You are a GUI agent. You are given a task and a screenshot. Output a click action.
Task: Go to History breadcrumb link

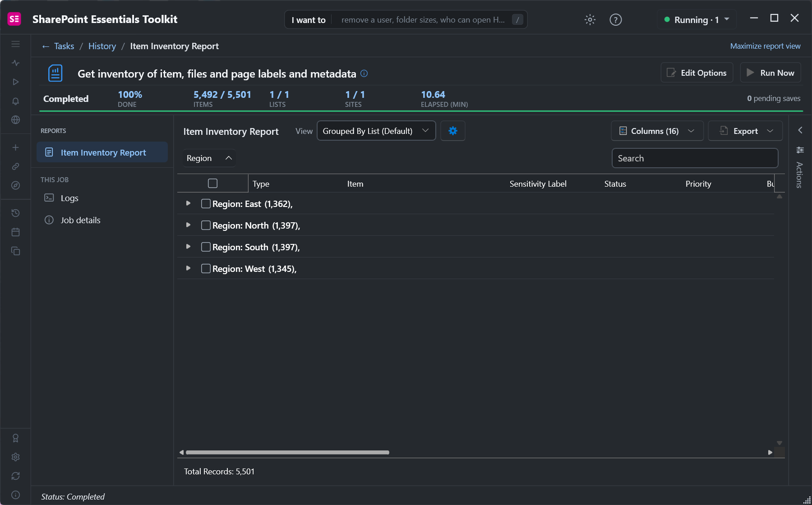click(102, 46)
